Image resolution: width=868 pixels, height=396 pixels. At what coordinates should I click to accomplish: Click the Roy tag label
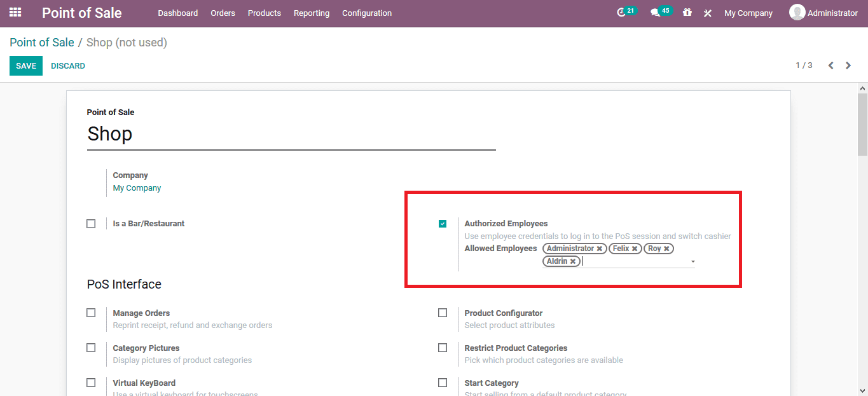click(654, 249)
